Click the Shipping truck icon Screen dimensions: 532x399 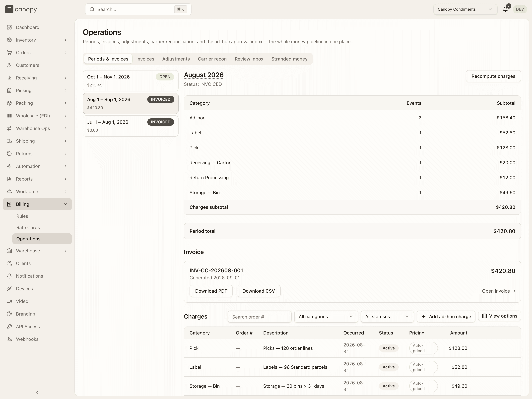pyautogui.click(x=9, y=141)
